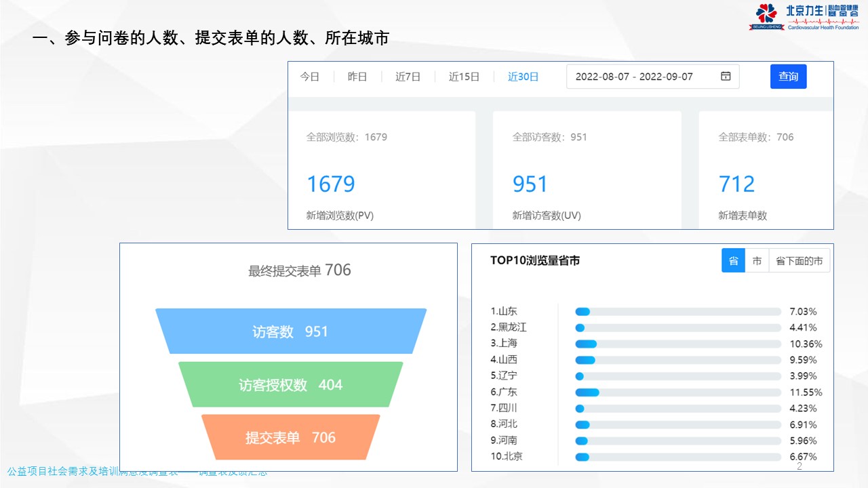Switch to 省下面的市 view
Screen dimensions: 868x488
pos(800,261)
